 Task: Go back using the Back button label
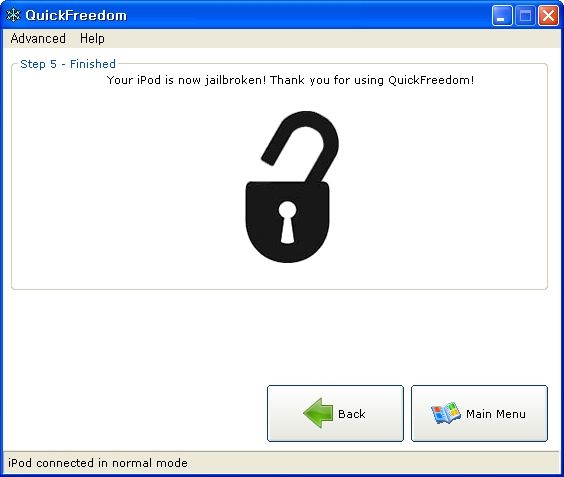pos(351,414)
